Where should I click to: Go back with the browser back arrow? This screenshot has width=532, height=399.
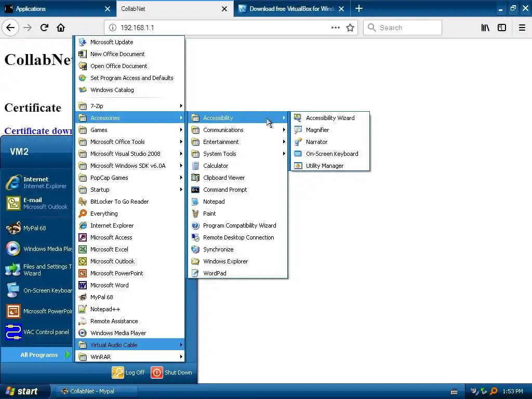click(10, 28)
